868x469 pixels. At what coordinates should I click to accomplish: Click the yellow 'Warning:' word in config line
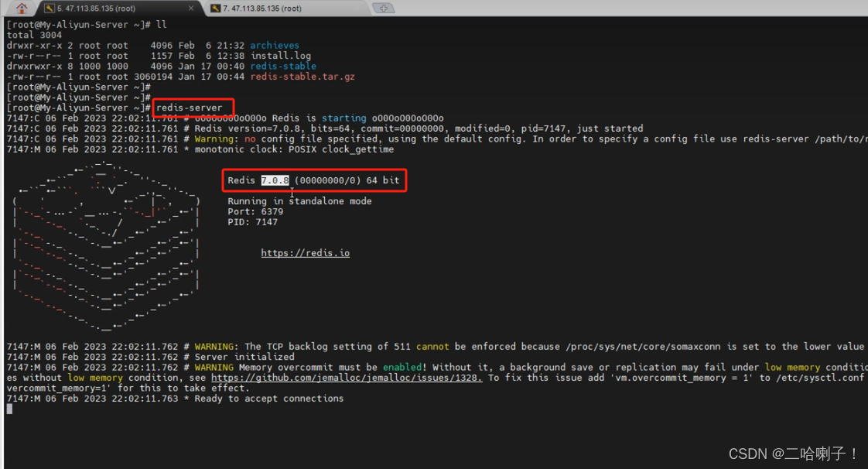[217, 139]
